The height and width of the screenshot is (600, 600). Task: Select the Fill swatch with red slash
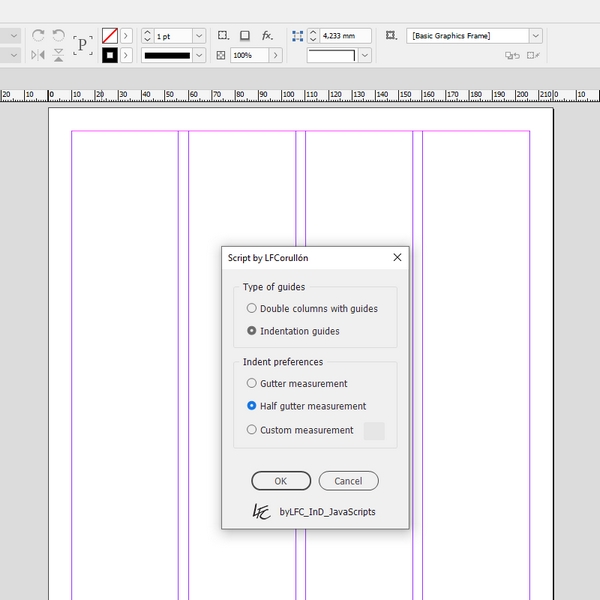pyautogui.click(x=110, y=36)
